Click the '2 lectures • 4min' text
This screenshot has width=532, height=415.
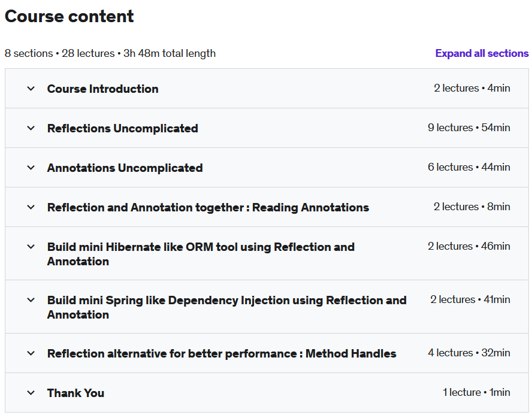(x=472, y=88)
